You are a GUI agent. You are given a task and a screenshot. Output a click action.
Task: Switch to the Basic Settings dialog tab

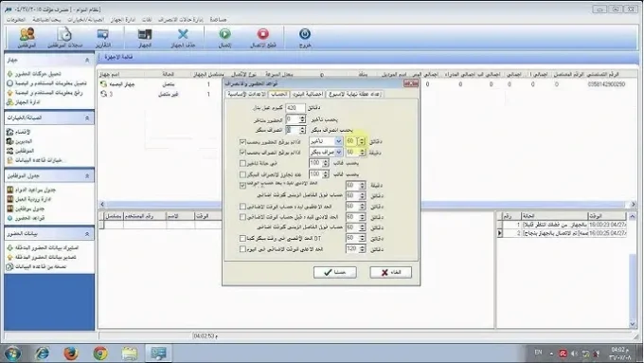click(247, 94)
